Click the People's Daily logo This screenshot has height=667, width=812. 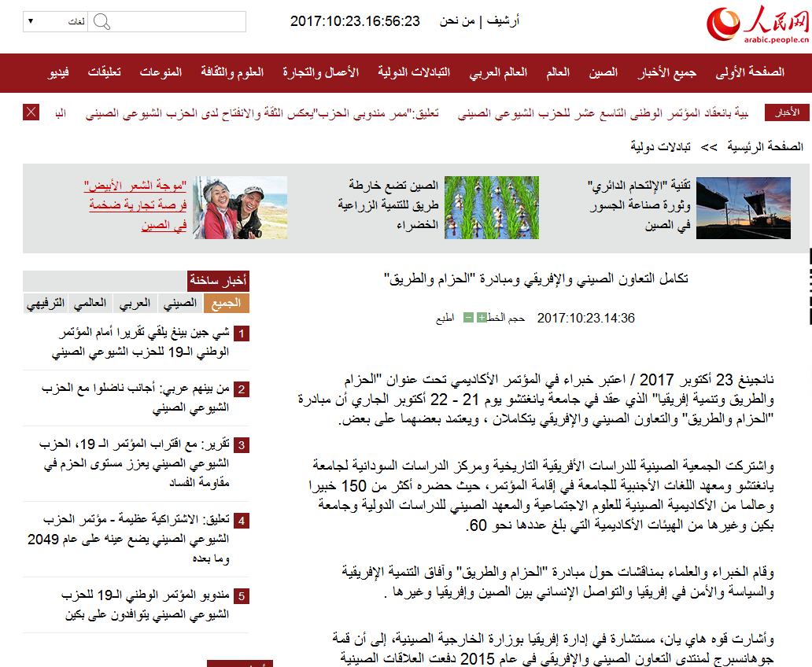pos(757,24)
